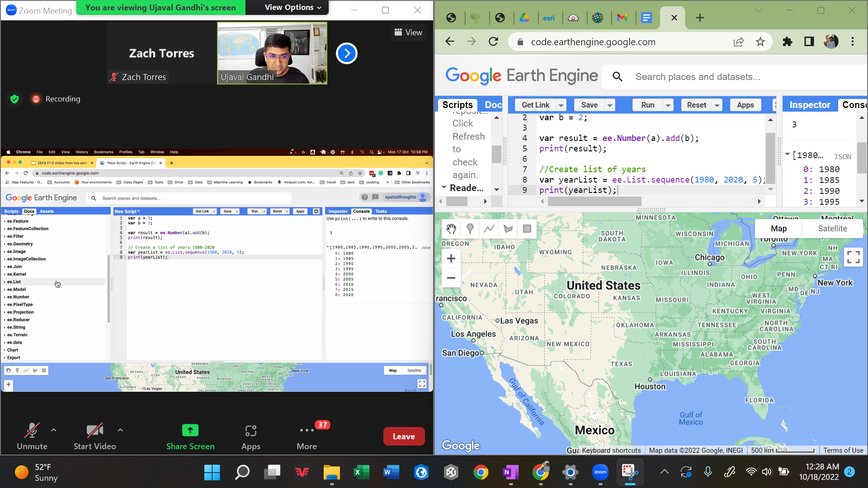Select the hand pan tool on the map
The height and width of the screenshot is (488, 868).
(451, 229)
